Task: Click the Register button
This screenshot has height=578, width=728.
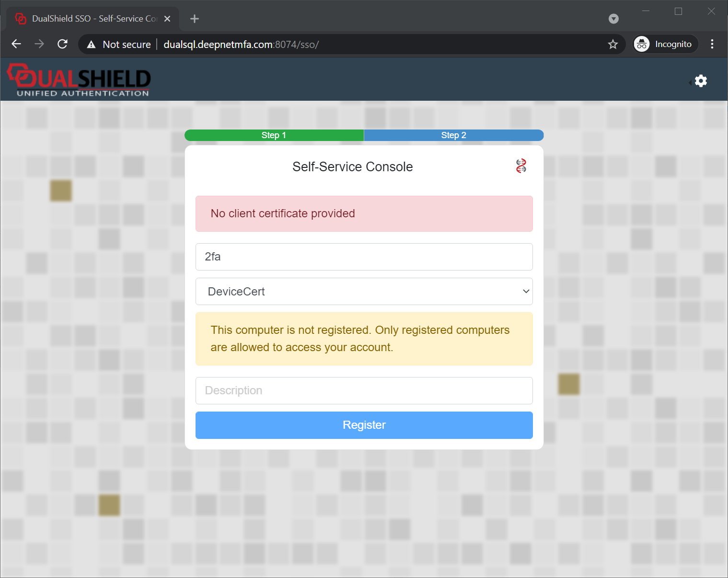Action: 364,425
